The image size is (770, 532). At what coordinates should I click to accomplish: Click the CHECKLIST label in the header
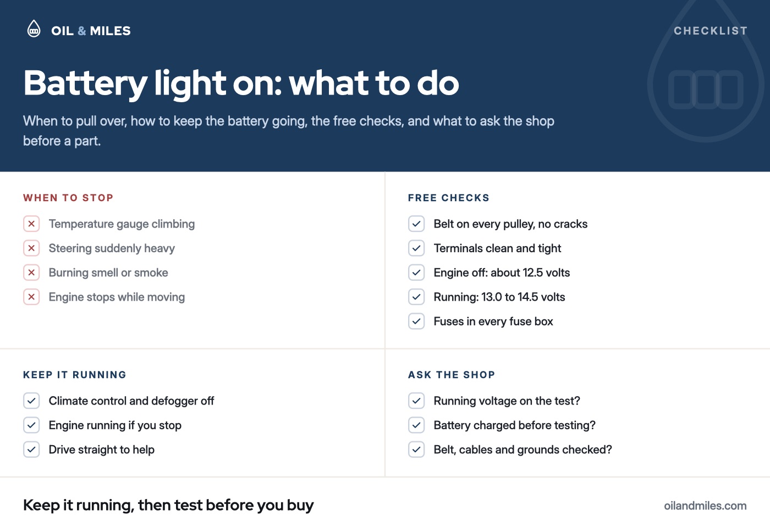711,31
